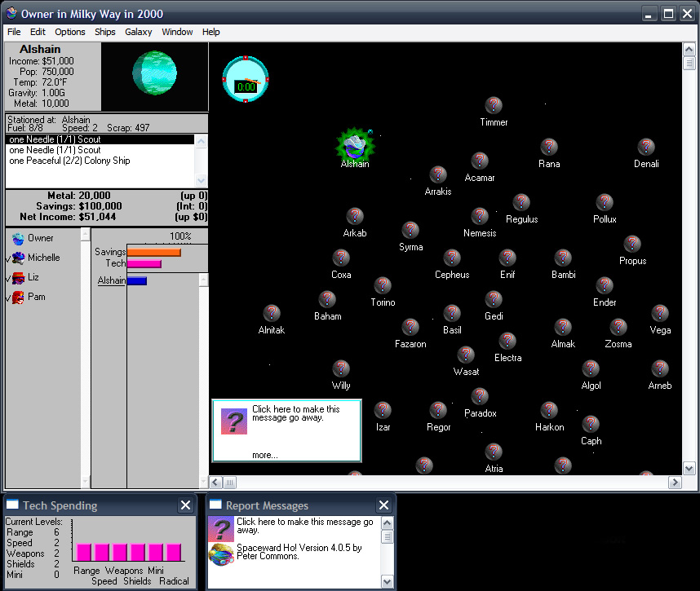Open the Galaxy menu
This screenshot has height=591, width=700.
click(x=139, y=32)
